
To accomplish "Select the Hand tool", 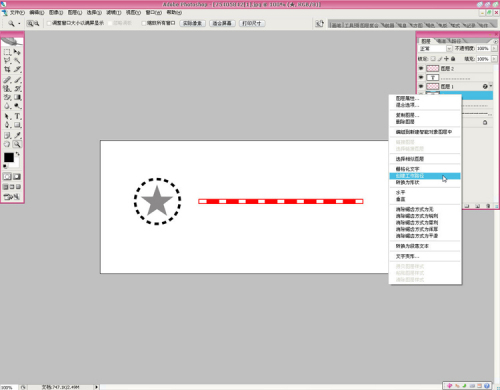I will [7, 144].
